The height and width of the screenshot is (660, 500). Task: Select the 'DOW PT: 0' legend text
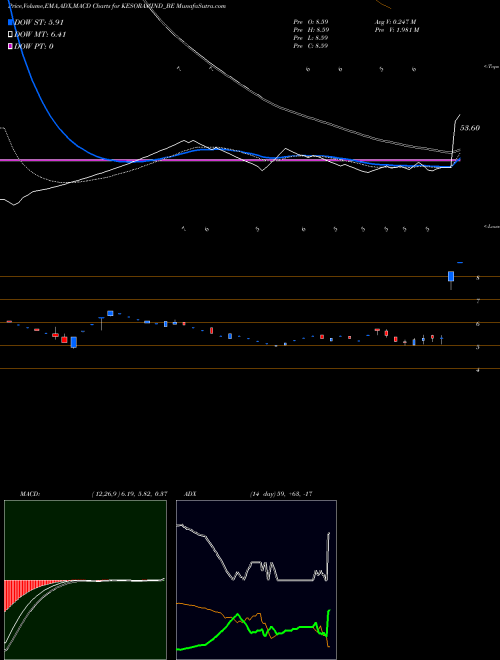[34, 46]
